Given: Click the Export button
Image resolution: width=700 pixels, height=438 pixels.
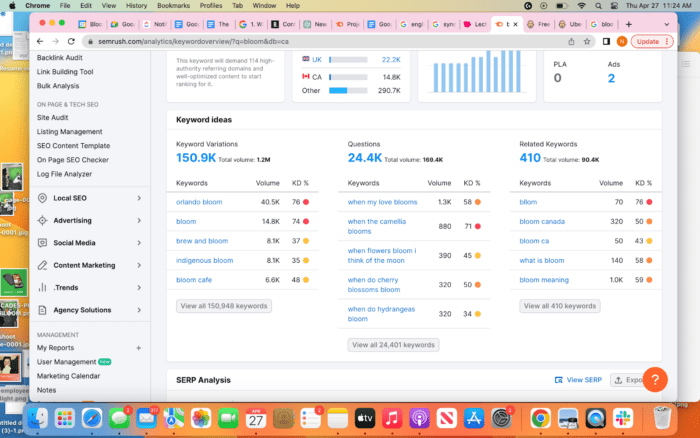Looking at the screenshot, I should pyautogui.click(x=629, y=380).
